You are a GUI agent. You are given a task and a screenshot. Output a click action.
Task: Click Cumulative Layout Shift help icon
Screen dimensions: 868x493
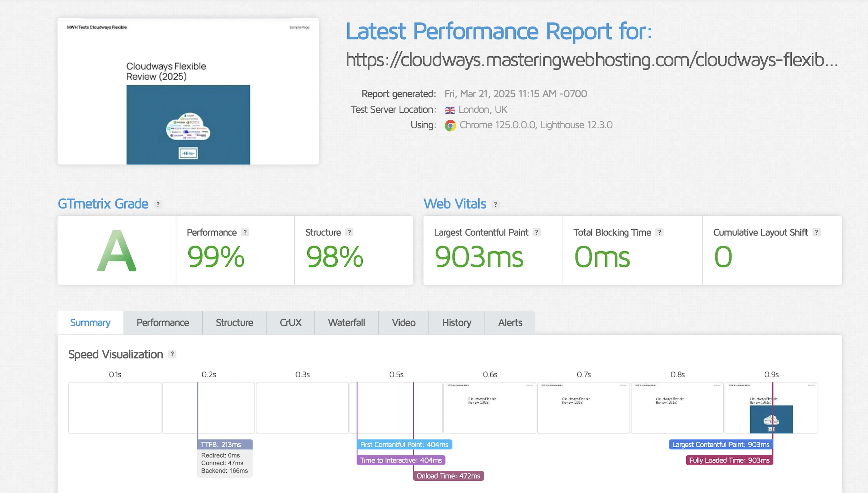pos(816,232)
